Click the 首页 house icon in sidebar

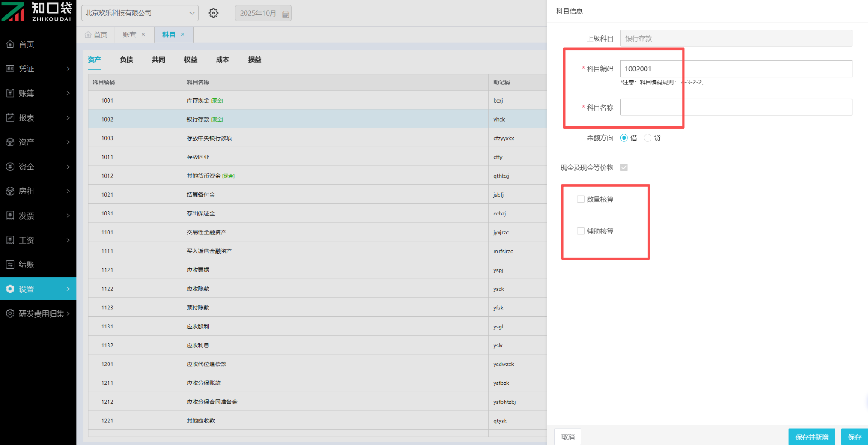(x=10, y=44)
